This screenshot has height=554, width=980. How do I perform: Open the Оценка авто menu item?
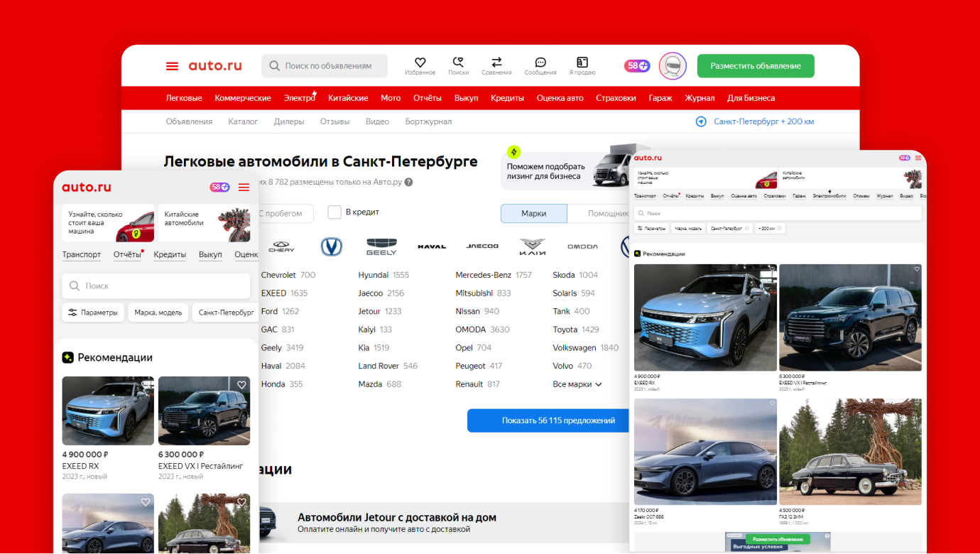(x=560, y=98)
